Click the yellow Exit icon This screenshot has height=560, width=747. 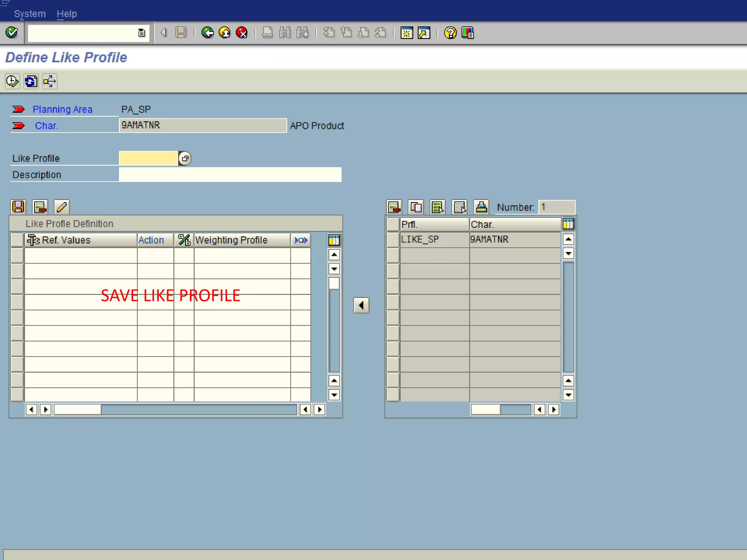tap(225, 33)
